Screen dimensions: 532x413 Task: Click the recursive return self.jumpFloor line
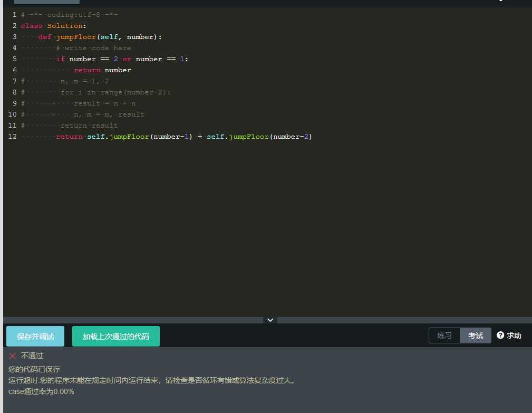tap(184, 137)
